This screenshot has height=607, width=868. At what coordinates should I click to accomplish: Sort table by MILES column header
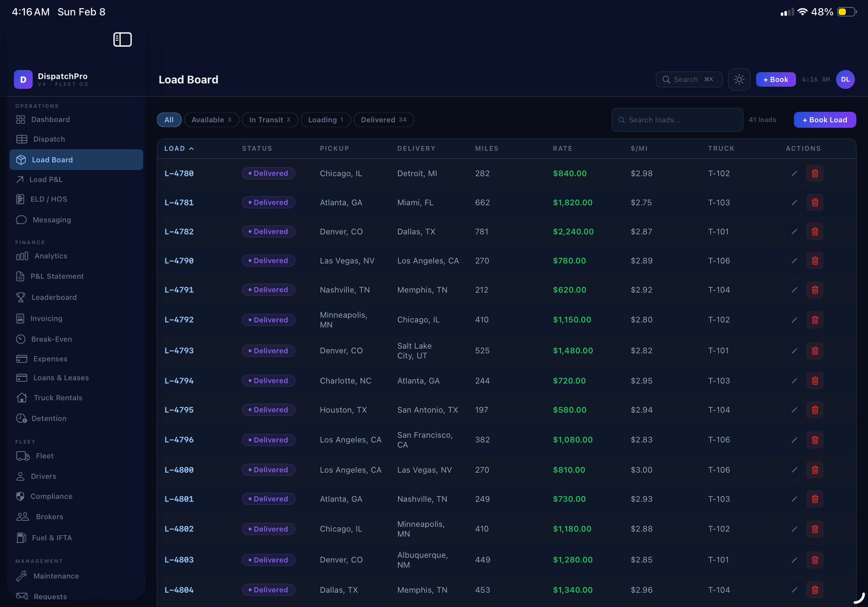tap(486, 148)
